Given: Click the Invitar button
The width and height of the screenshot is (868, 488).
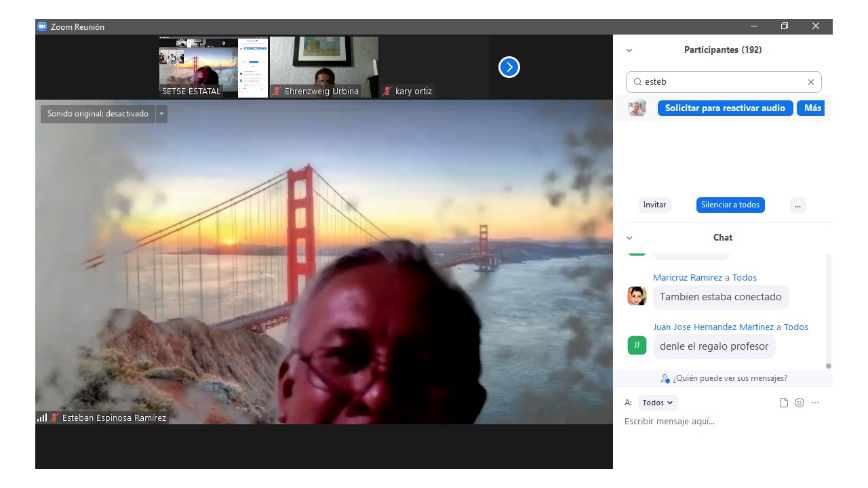Looking at the screenshot, I should coord(654,205).
